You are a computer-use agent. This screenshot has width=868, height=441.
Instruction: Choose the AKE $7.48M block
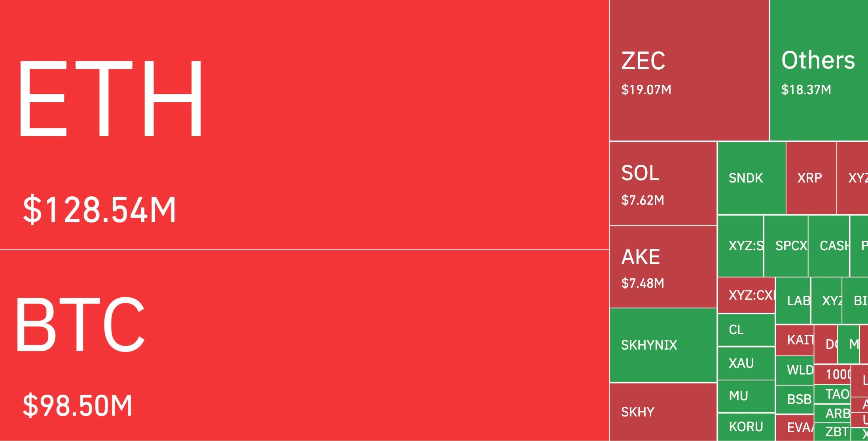click(x=663, y=267)
